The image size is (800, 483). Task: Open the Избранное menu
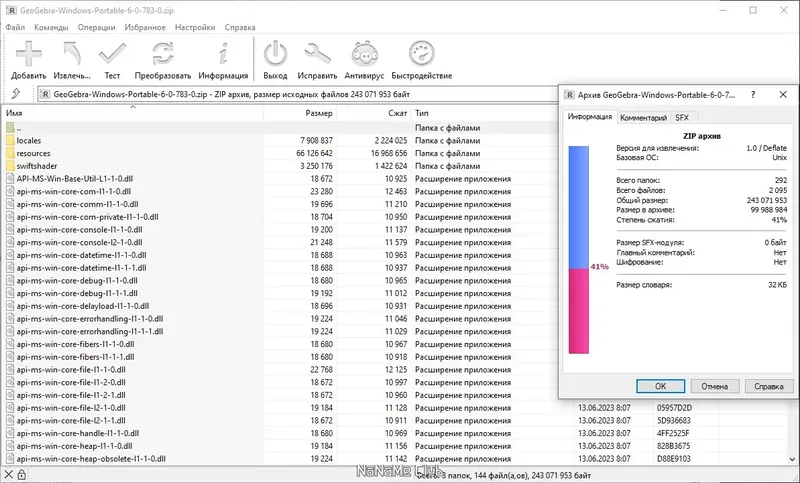pyautogui.click(x=145, y=27)
